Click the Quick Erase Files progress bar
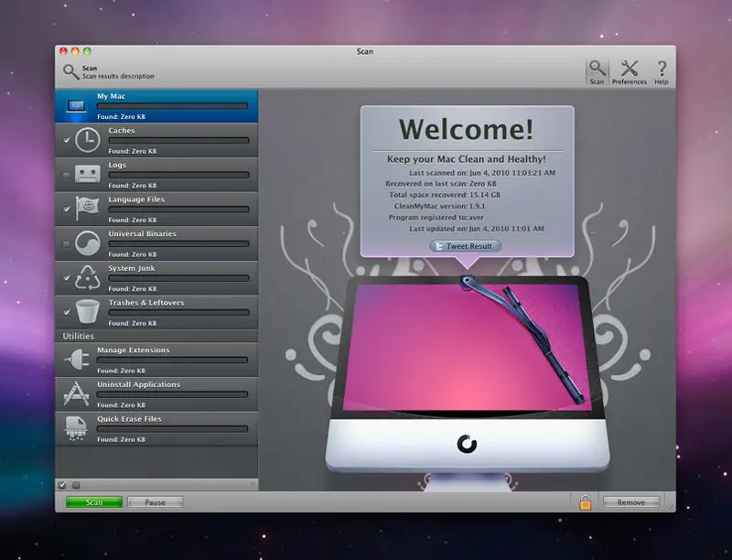 point(172,429)
